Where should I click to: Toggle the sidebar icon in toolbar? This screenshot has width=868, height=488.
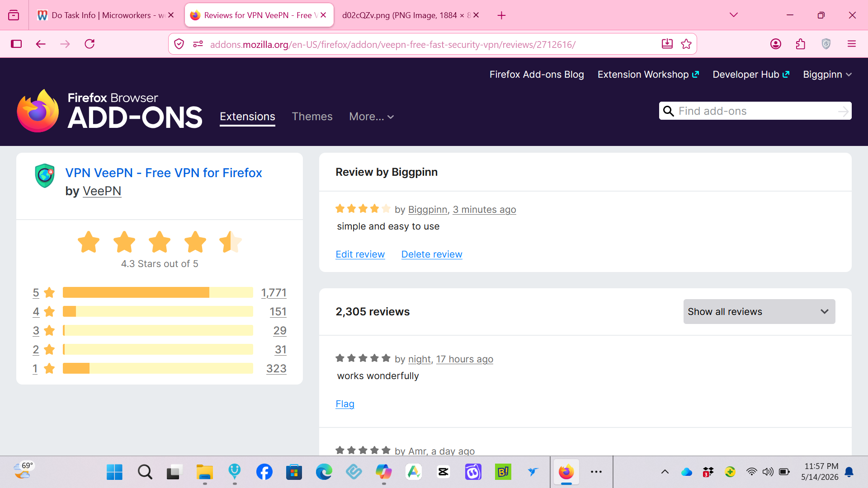tap(16, 44)
